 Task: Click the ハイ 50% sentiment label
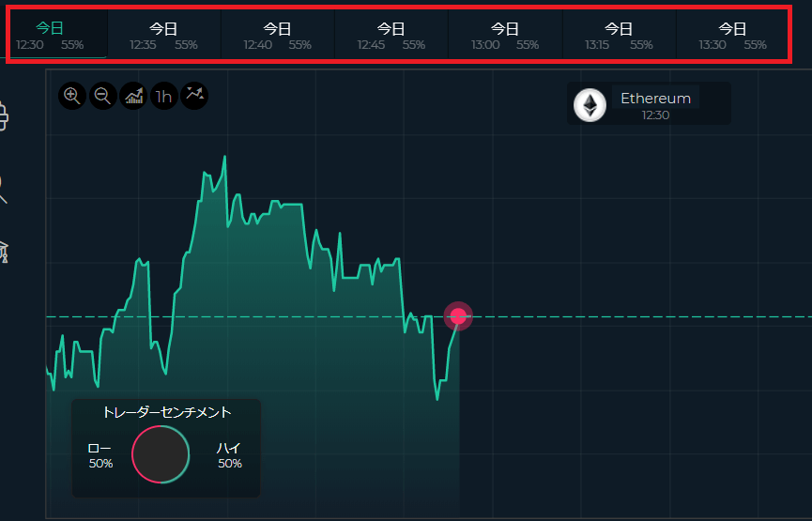pyautogui.click(x=229, y=455)
